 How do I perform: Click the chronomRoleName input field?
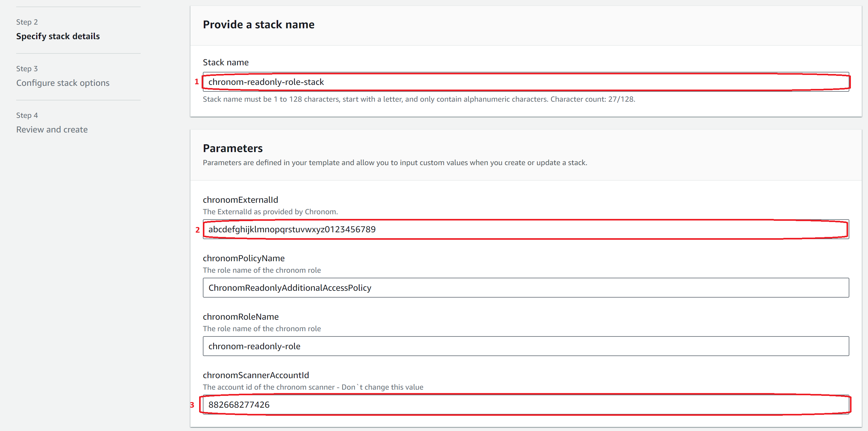tap(526, 346)
